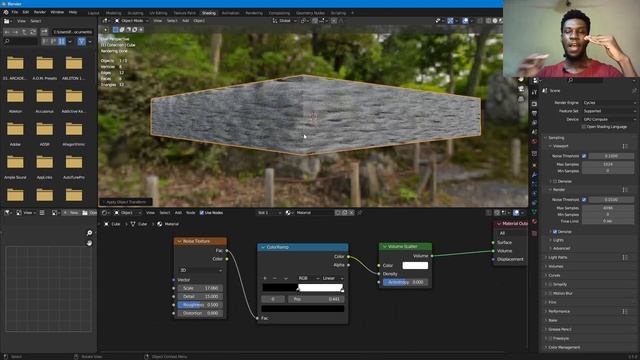
Task: Open the Ableton folder
Action: coord(15,100)
